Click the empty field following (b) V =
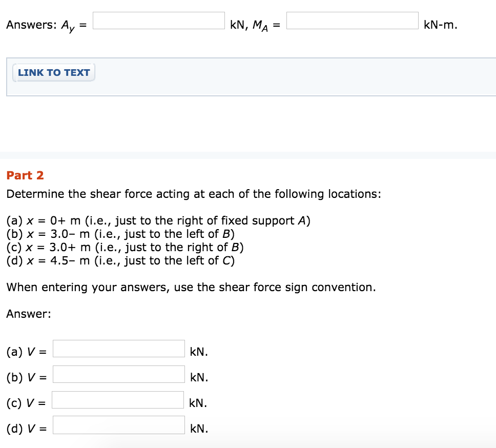This screenshot has width=496, height=448. [x=118, y=374]
